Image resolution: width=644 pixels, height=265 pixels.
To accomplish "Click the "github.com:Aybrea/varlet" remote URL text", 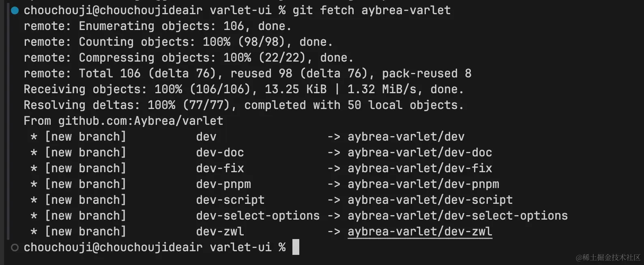I will point(140,121).
